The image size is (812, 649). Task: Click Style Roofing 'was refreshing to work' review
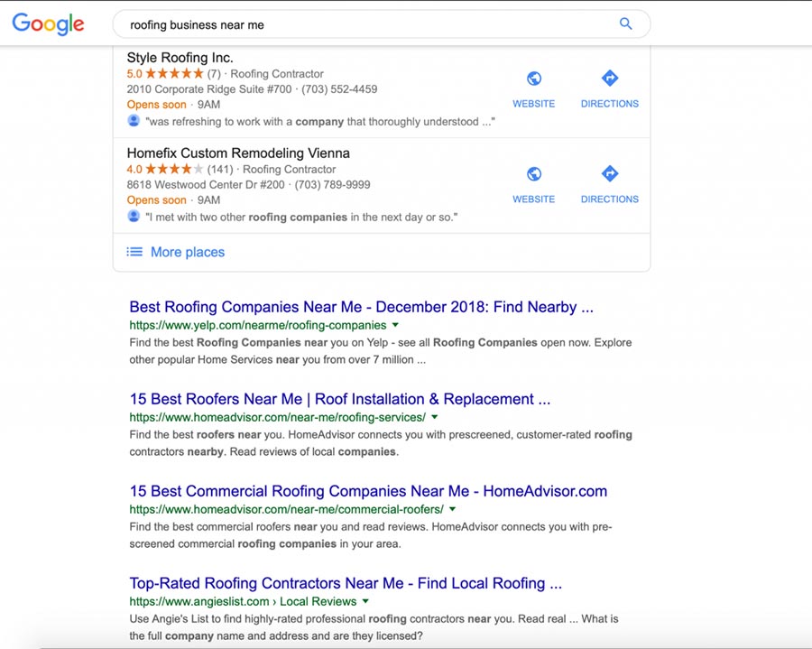point(320,122)
